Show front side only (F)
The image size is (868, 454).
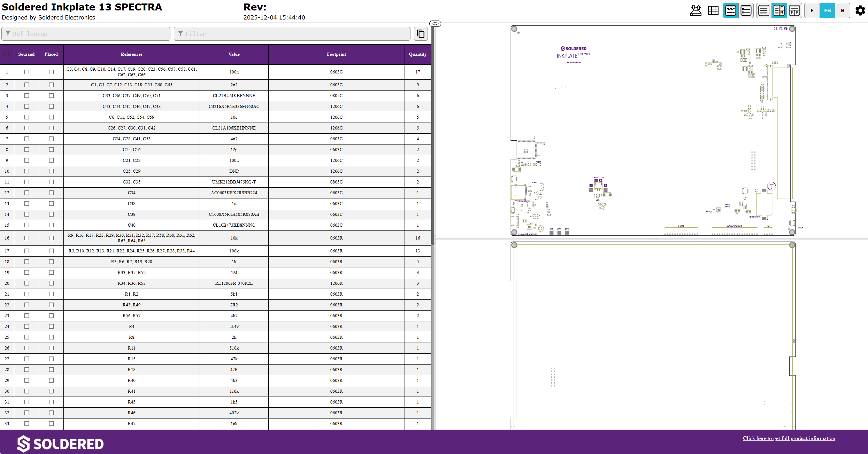(x=812, y=10)
